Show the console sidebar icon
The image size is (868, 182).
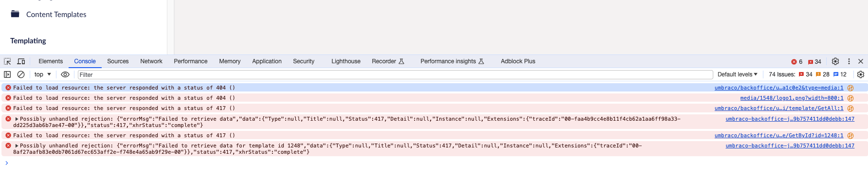pyautogui.click(x=7, y=74)
